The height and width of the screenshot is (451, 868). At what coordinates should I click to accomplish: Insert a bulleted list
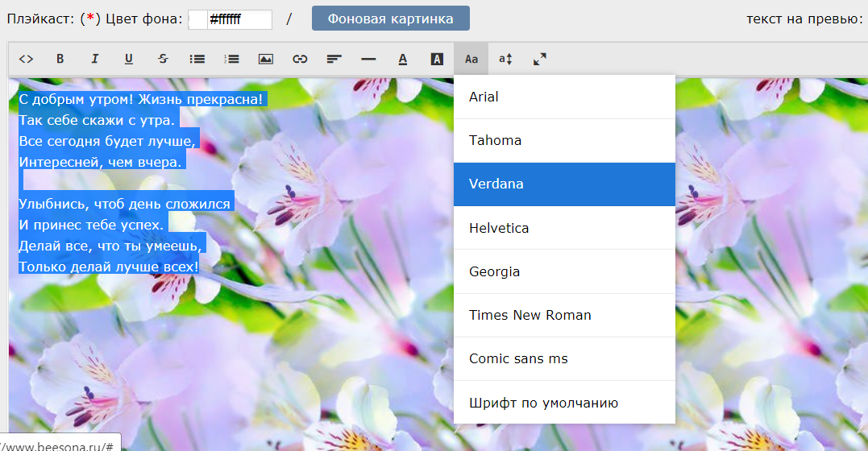(x=197, y=59)
